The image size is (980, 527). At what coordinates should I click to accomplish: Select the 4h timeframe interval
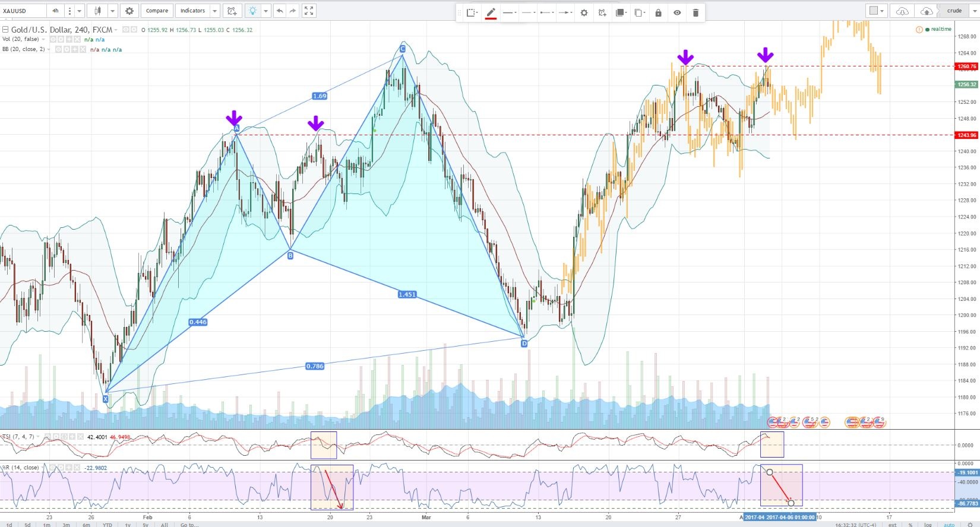pos(55,11)
